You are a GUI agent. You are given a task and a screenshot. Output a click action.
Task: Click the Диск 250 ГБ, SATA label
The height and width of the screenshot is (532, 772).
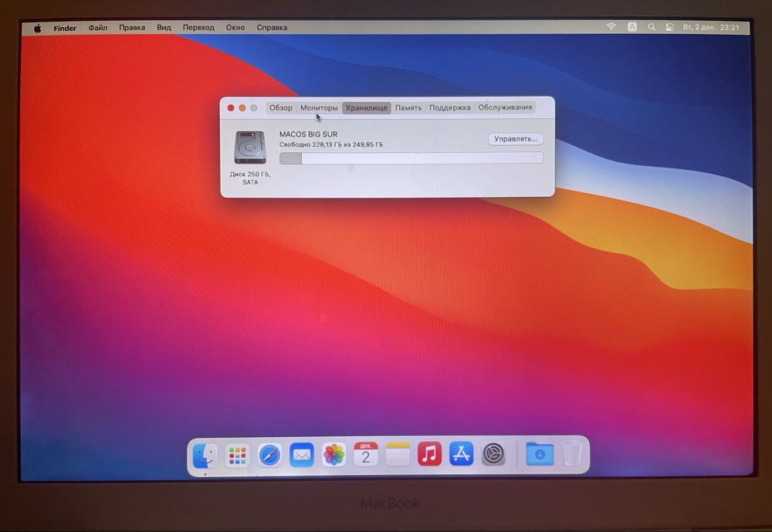coord(250,178)
